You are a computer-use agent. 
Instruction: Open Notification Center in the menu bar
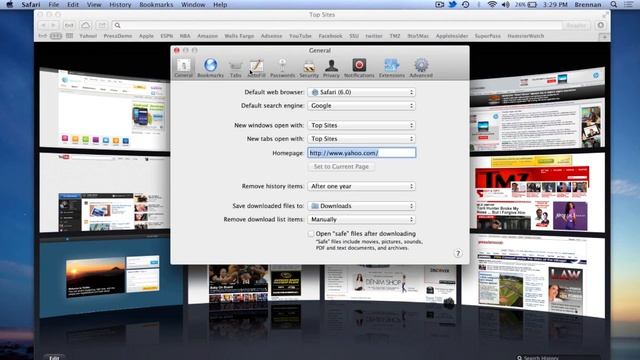coord(629,4)
